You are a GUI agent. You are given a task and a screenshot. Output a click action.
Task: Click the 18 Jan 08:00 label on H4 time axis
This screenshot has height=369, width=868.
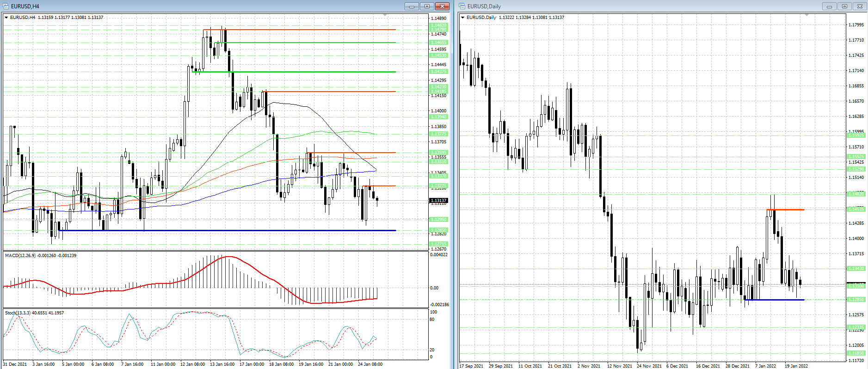(x=281, y=364)
